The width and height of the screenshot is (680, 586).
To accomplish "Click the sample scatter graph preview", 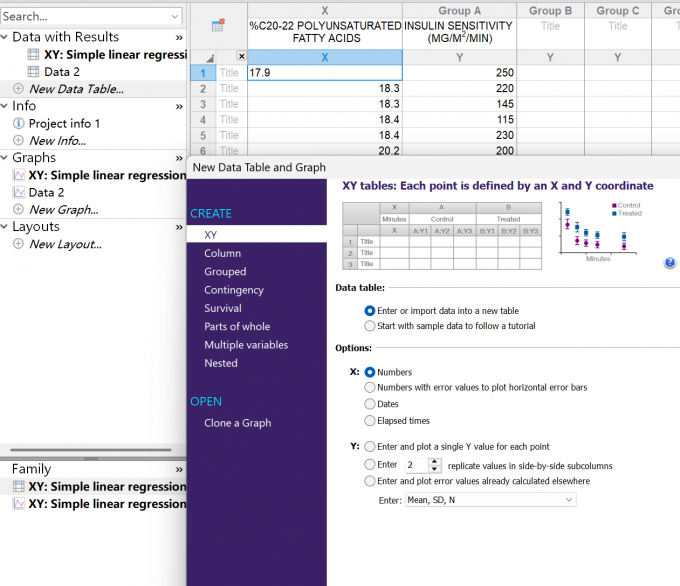I will pos(600,231).
